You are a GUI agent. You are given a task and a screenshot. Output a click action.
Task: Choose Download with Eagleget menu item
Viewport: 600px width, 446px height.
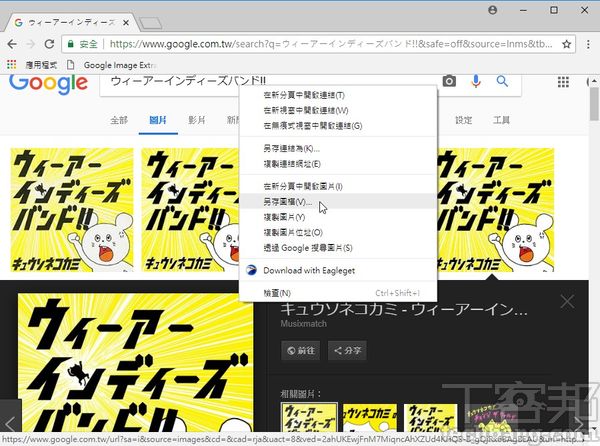pos(338,270)
